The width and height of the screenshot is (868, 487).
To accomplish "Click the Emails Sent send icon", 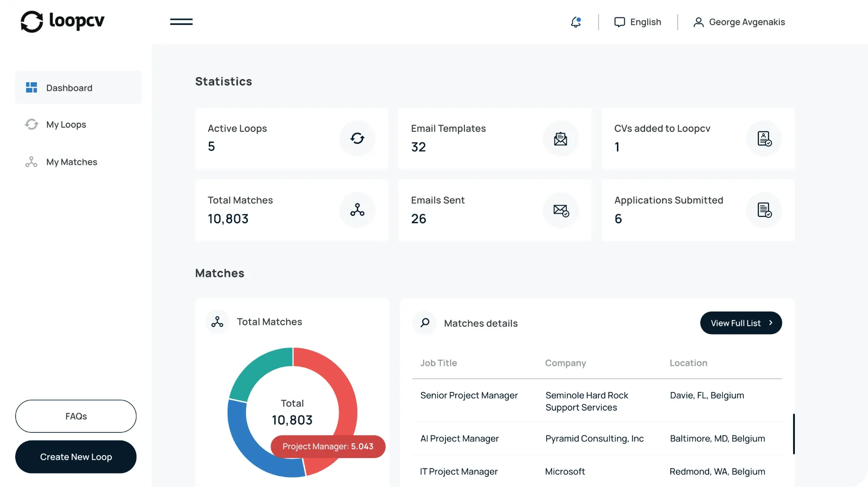I will pos(560,210).
